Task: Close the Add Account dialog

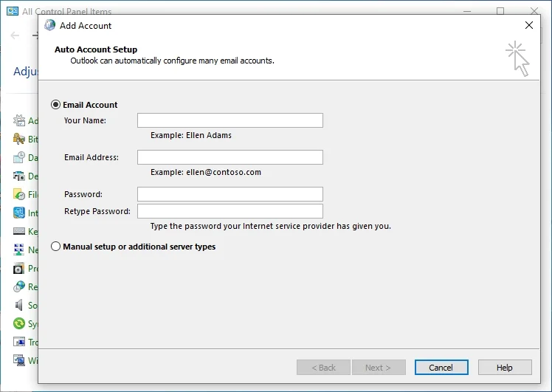Action: coord(529,25)
